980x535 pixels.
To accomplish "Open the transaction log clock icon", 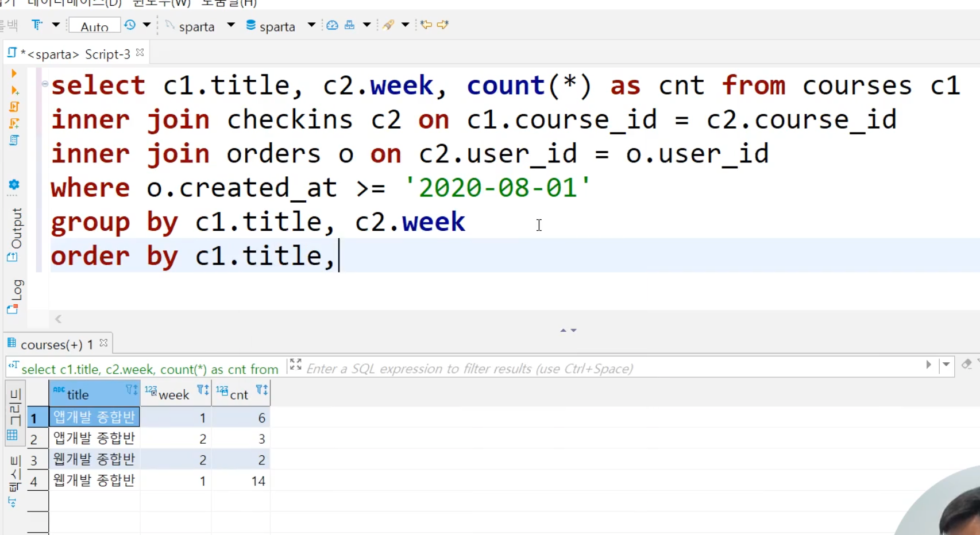I will (x=130, y=25).
